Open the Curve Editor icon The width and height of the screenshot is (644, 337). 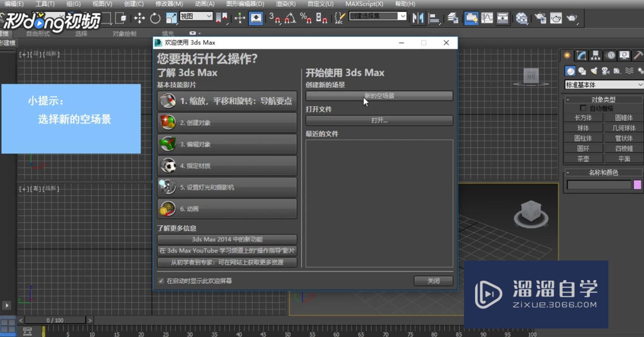pos(487,18)
